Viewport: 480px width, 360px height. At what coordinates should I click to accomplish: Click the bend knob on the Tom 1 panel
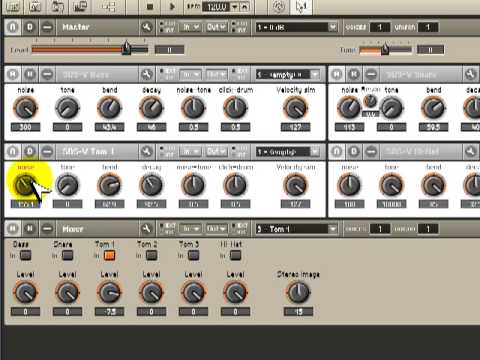coord(109,185)
